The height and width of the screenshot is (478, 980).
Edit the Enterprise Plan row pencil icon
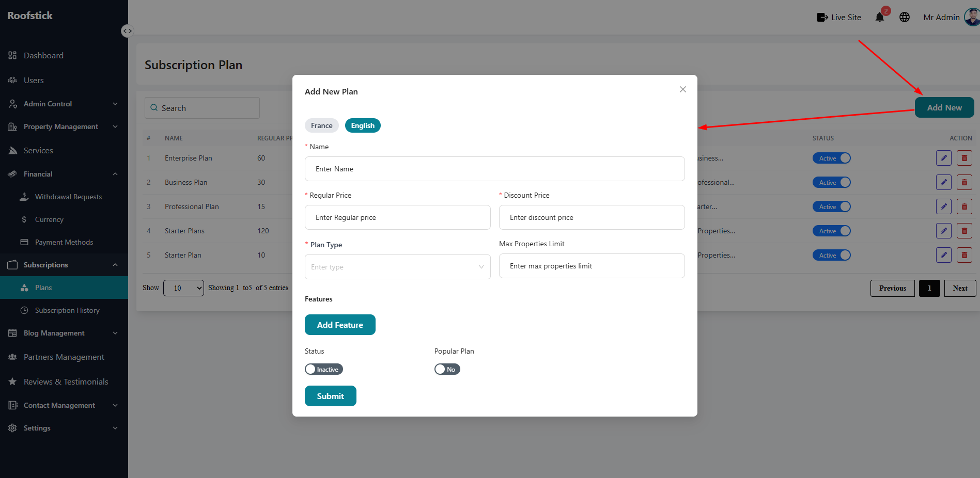[x=944, y=158]
